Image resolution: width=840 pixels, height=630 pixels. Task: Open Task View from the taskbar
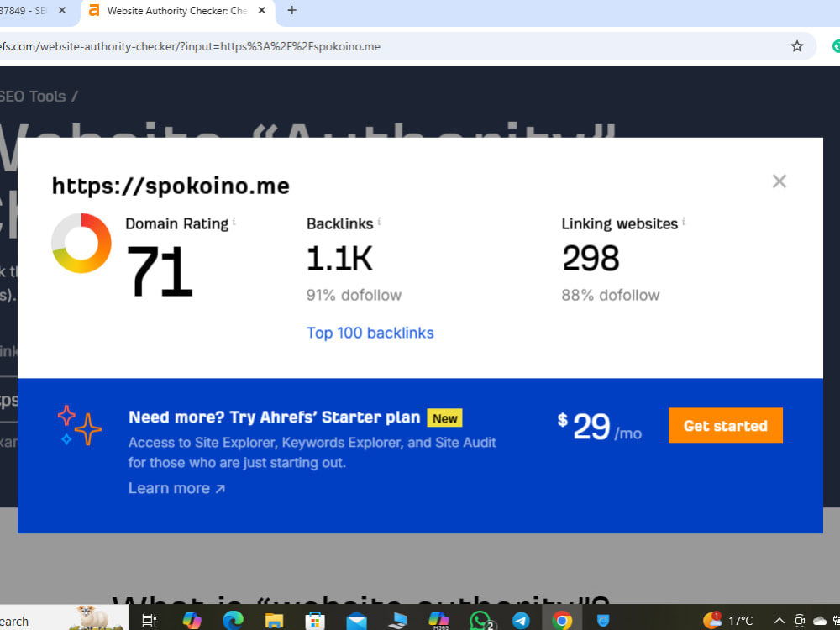pyautogui.click(x=149, y=621)
